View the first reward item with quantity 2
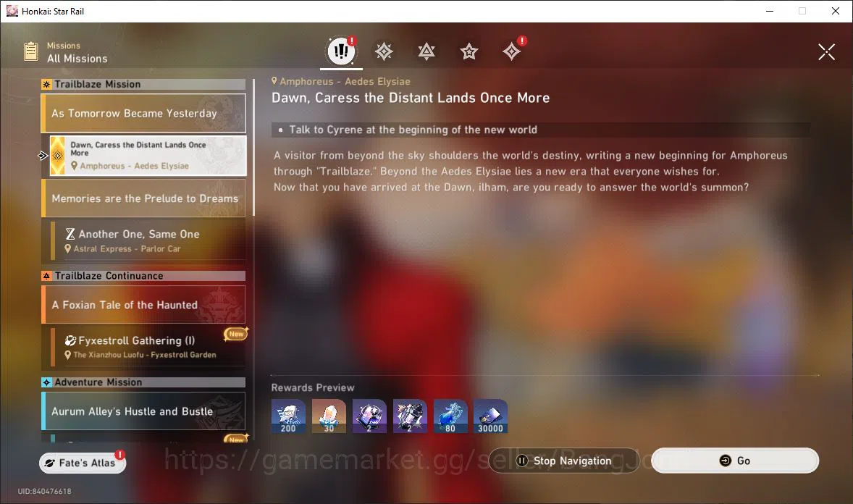Screen dimensions: 853x504 tap(369, 416)
